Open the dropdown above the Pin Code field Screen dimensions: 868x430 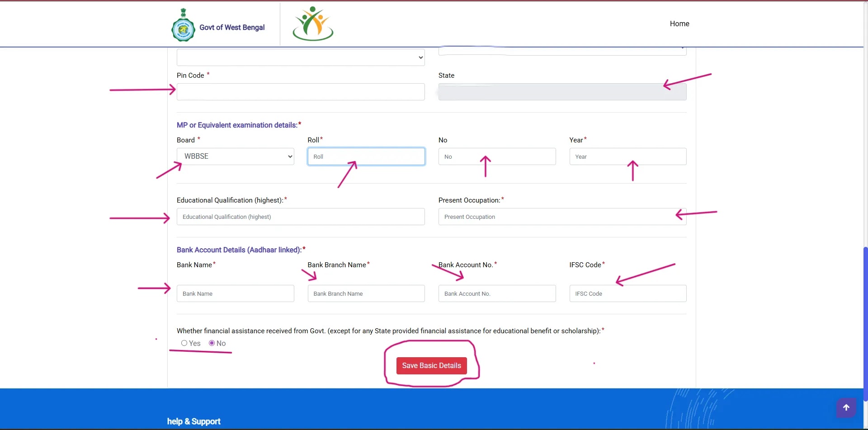[x=300, y=57]
